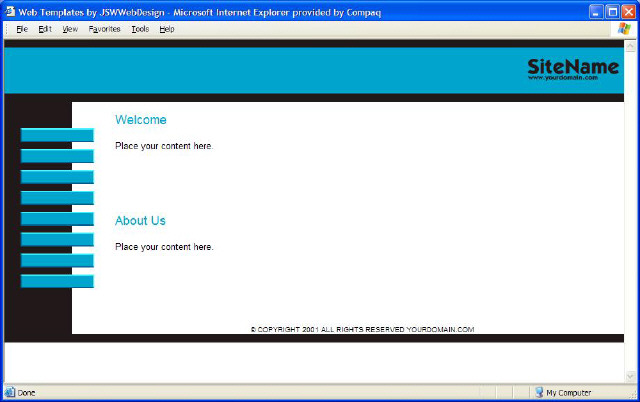Image resolution: width=640 pixels, height=402 pixels.
Task: Click the resize grip in the status bar corner
Action: (x=633, y=395)
